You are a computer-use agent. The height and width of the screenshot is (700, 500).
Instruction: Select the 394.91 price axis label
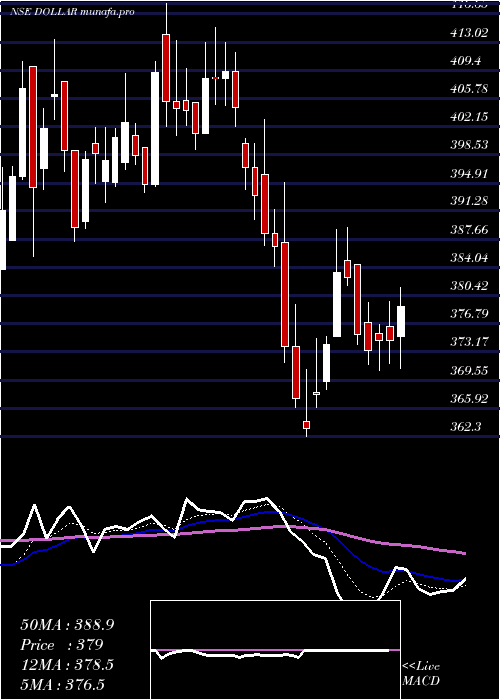coord(469,173)
